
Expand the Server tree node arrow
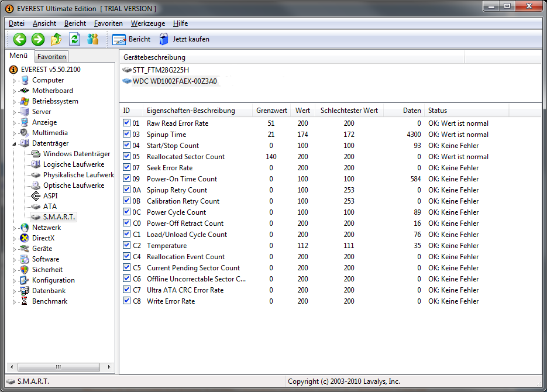[x=14, y=112]
